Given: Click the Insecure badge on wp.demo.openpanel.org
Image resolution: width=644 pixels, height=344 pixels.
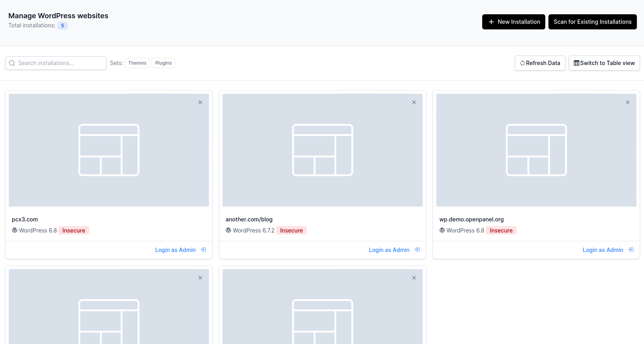Looking at the screenshot, I should [x=501, y=231].
